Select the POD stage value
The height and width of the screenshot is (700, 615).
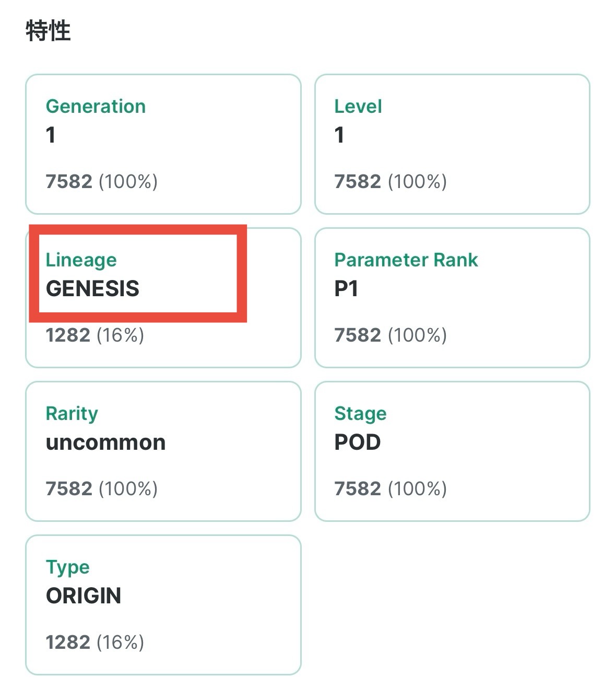pyautogui.click(x=358, y=442)
